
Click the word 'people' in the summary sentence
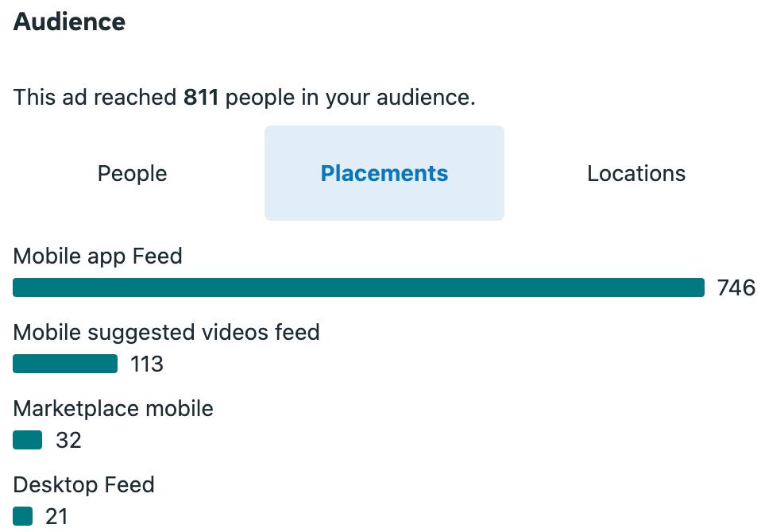tap(260, 98)
